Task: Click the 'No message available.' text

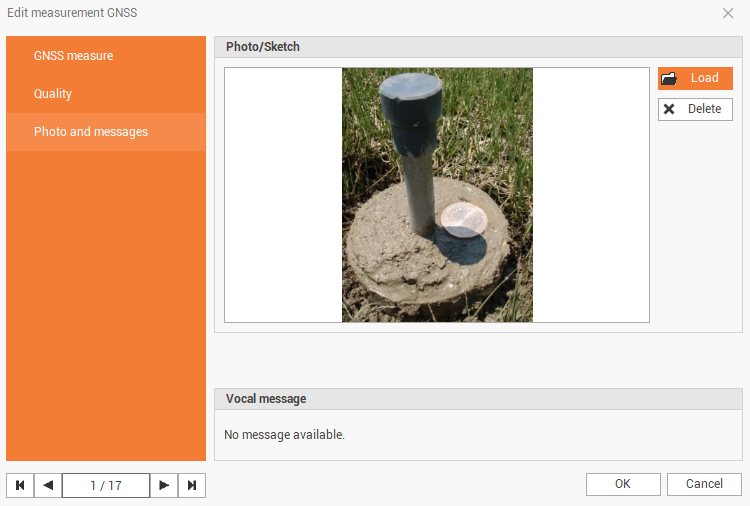Action: coord(284,435)
